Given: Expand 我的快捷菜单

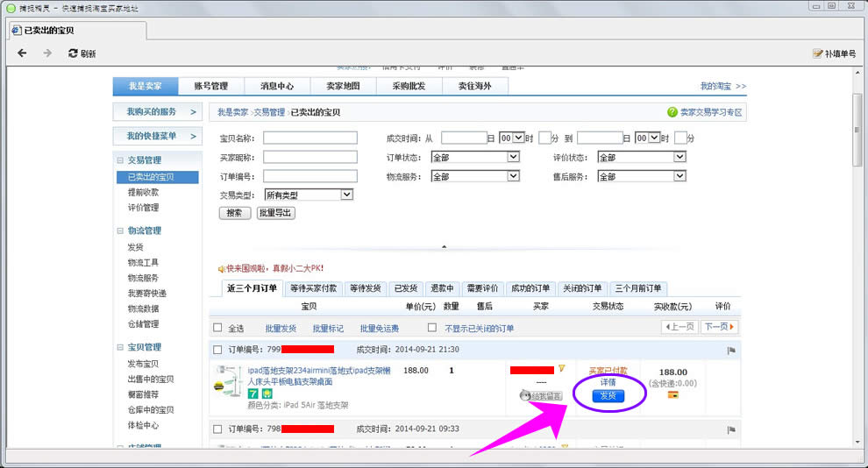Looking at the screenshot, I should coord(156,136).
